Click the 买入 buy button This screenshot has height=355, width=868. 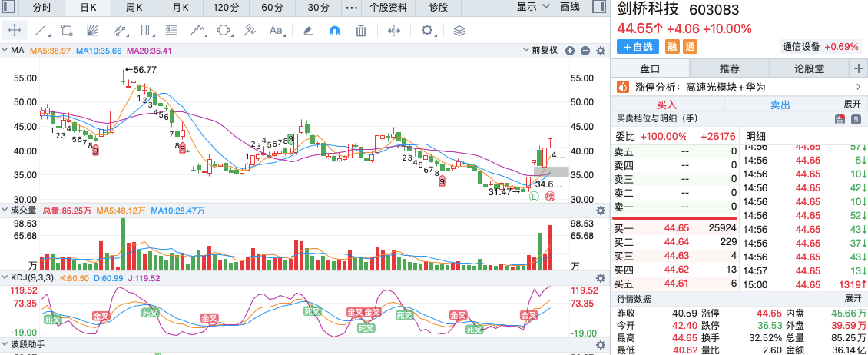click(667, 105)
